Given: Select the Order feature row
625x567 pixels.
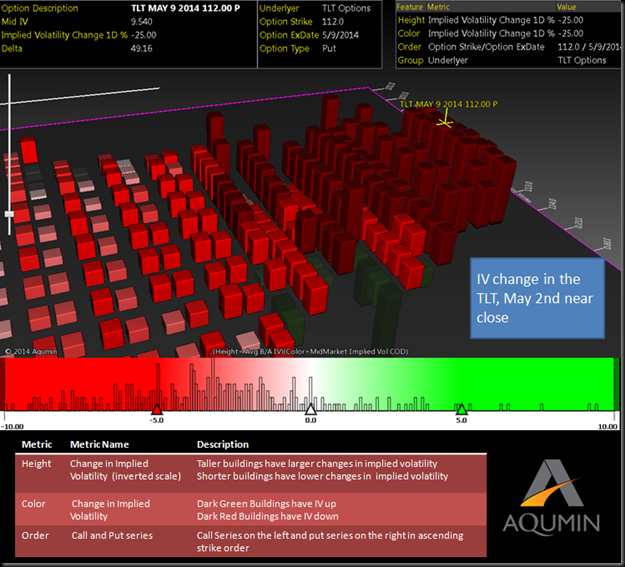Looking at the screenshot, I should [x=508, y=47].
